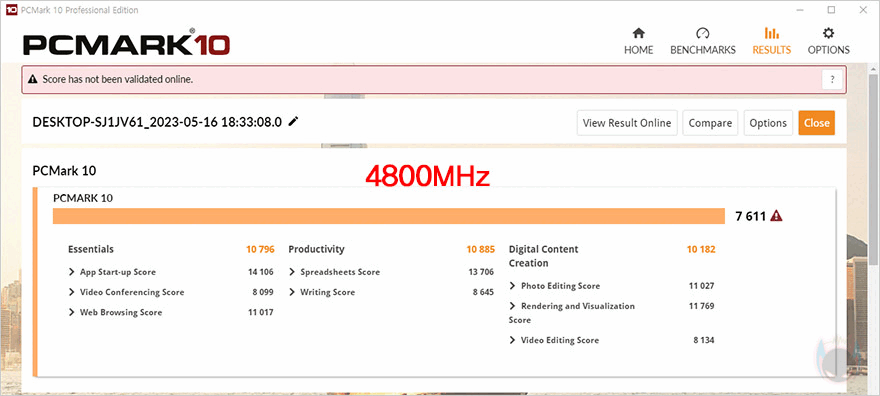The height and width of the screenshot is (396, 880).
Task: Click the question mark help button
Action: point(832,80)
